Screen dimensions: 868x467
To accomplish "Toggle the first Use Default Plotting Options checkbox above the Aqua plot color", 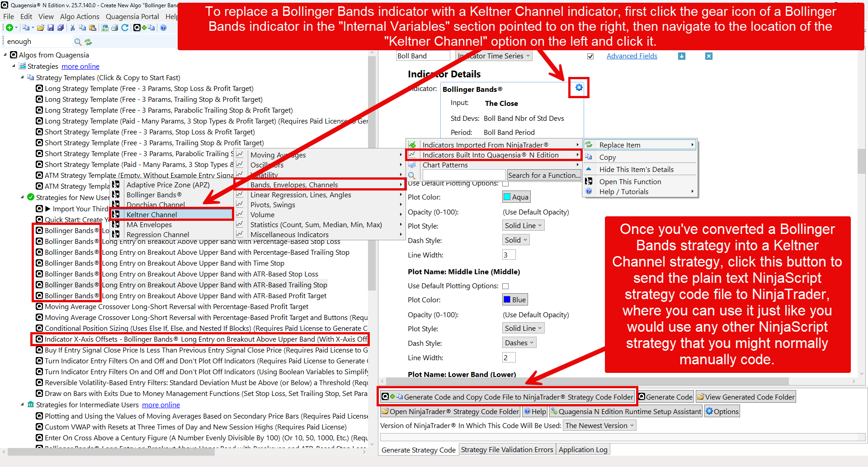I will click(505, 184).
